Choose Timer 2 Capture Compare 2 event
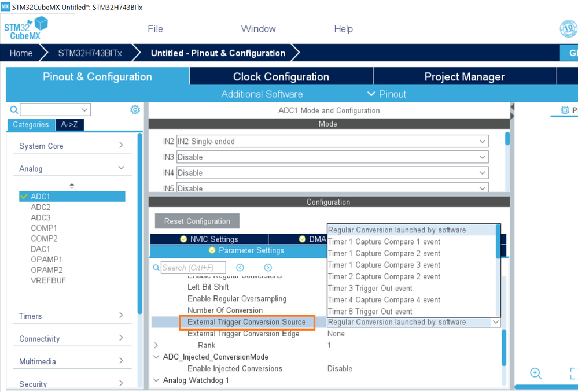The width and height of the screenshot is (578, 392). 412,277
